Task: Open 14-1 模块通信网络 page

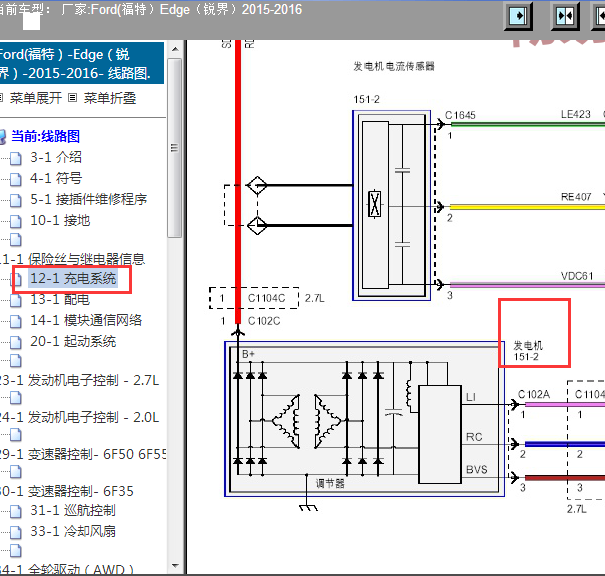Action: point(86,320)
